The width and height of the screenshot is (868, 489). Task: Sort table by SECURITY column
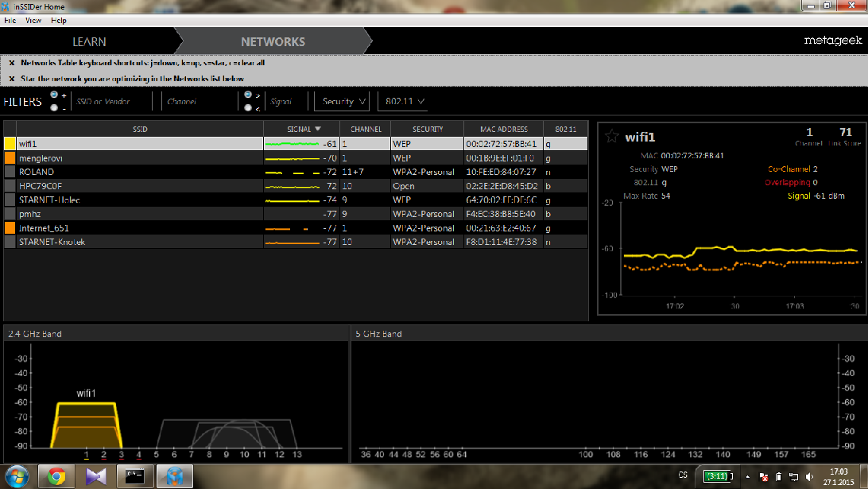coord(428,129)
